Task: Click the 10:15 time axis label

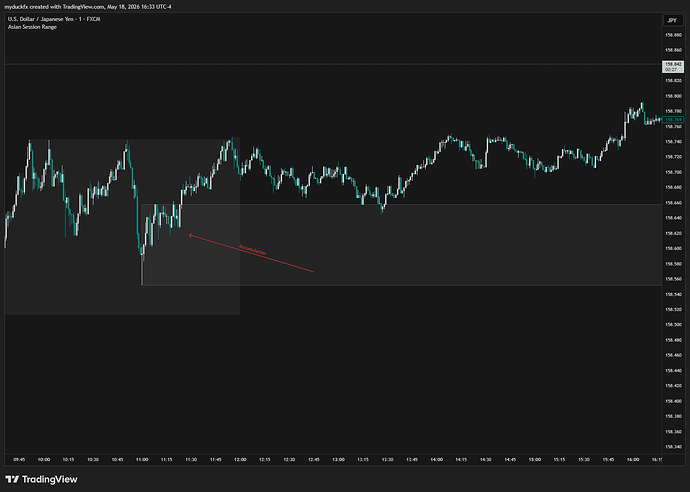Action: pos(68,459)
